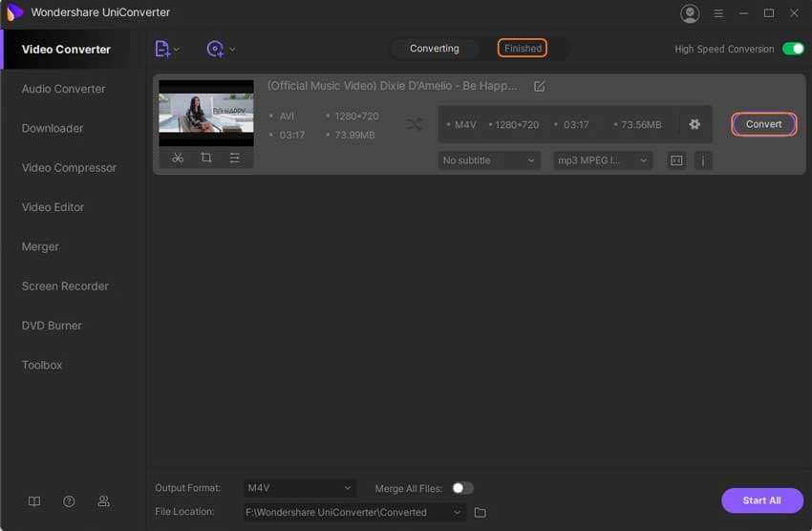Open output settings gear icon
This screenshot has height=531, width=812.
(694, 124)
